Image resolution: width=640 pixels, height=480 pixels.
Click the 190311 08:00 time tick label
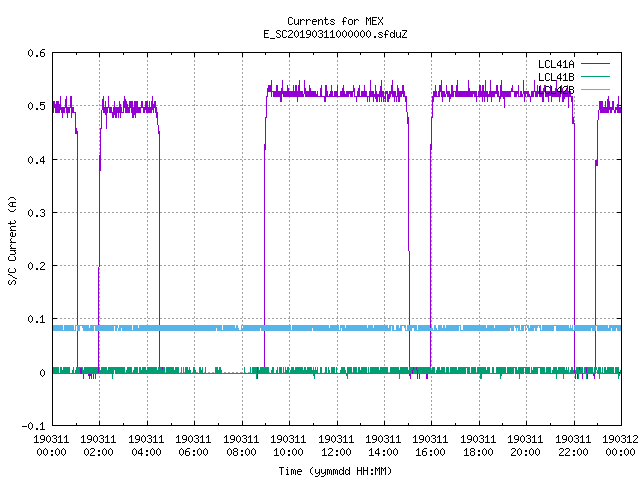click(241, 446)
